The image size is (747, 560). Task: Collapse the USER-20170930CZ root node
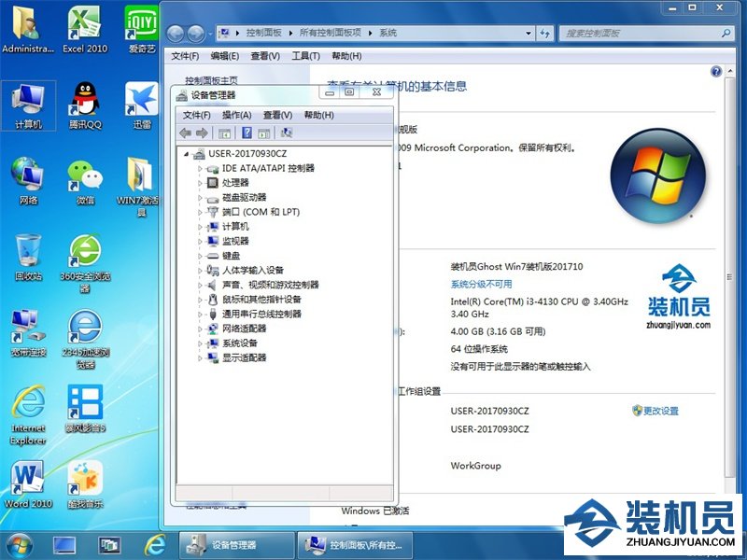(x=187, y=154)
